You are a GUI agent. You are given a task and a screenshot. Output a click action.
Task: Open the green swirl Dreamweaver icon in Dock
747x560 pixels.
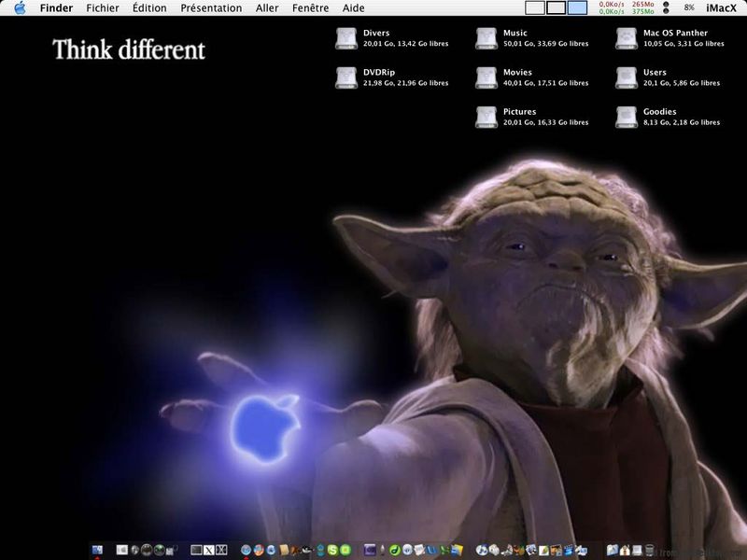[394, 551]
